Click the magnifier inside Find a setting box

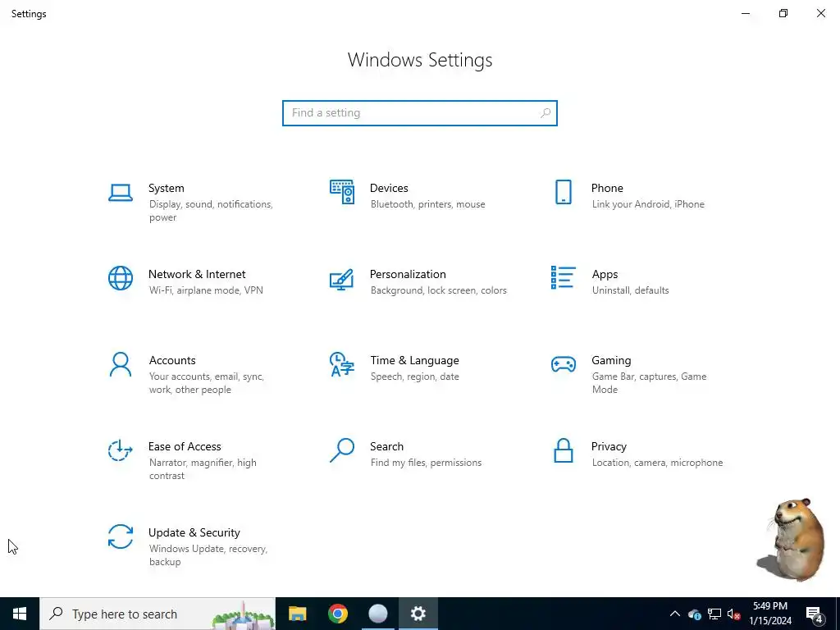tap(546, 113)
